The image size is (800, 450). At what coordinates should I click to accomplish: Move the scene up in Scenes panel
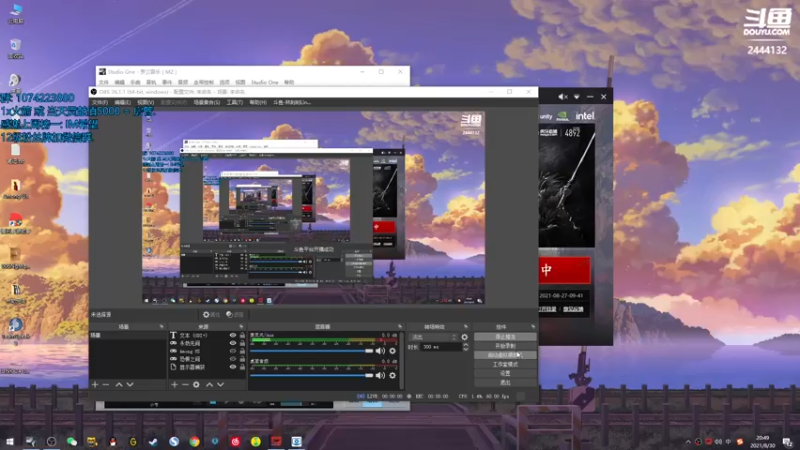pos(119,384)
